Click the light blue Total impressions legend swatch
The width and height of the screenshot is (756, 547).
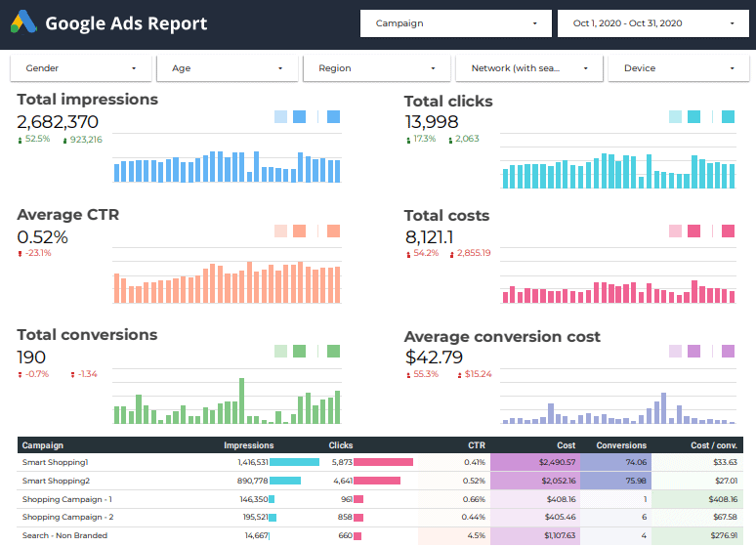(280, 117)
